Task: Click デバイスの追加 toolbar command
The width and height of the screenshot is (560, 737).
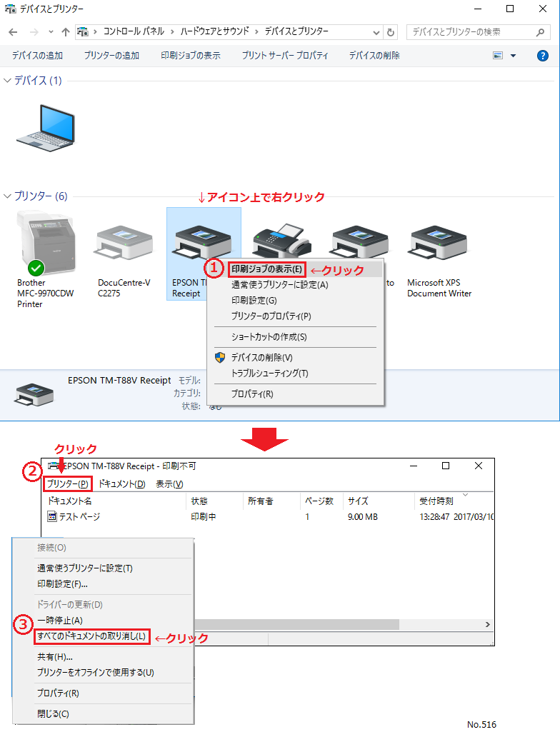Action: (x=37, y=56)
